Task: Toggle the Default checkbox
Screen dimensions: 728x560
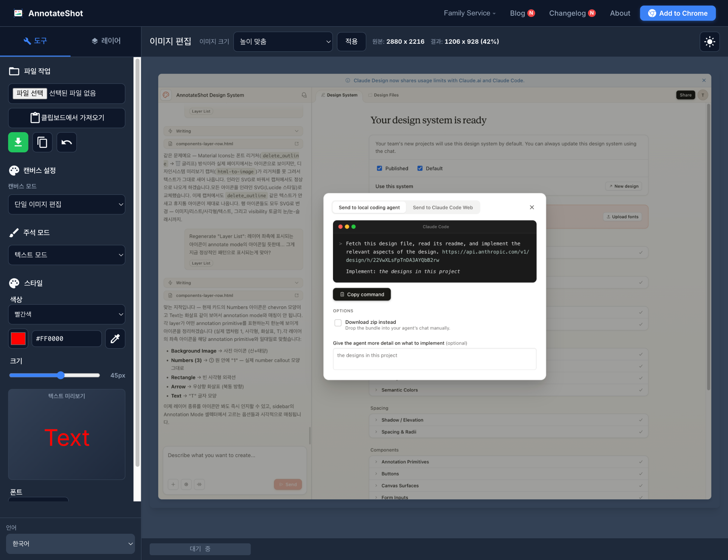Action: click(420, 168)
